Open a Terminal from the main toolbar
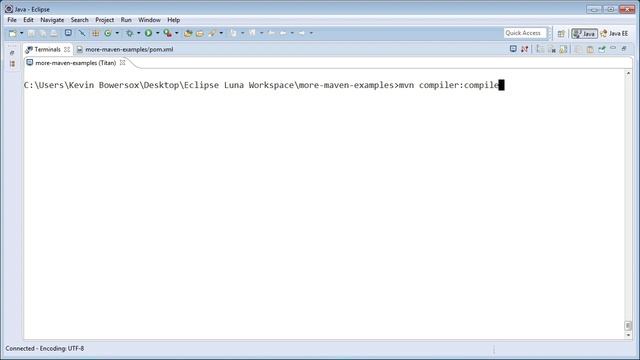The width and height of the screenshot is (640, 360). click(x=68, y=33)
